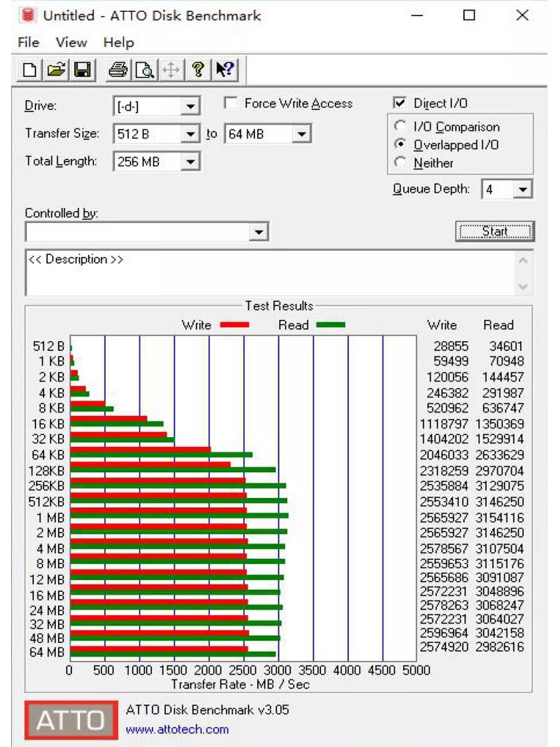The image size is (560, 747).
Task: Click the 16 KB read value 1350369
Action: (500, 424)
